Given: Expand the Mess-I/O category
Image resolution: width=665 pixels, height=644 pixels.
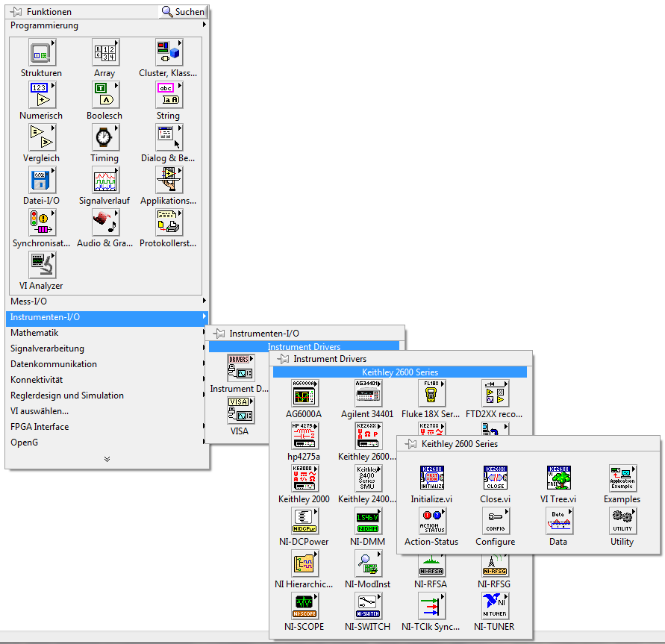Looking at the screenshot, I should (x=107, y=301).
